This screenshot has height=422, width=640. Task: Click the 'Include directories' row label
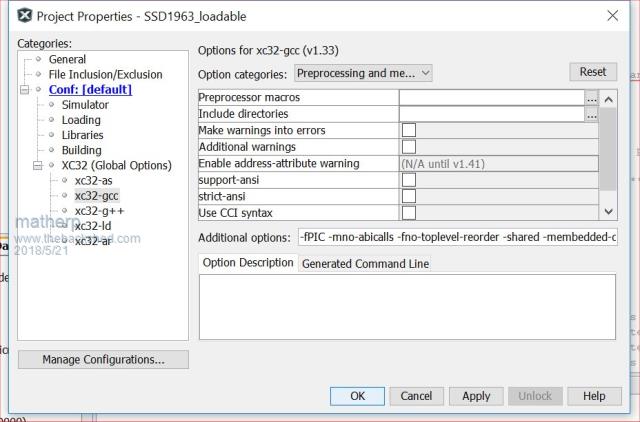[243, 114]
